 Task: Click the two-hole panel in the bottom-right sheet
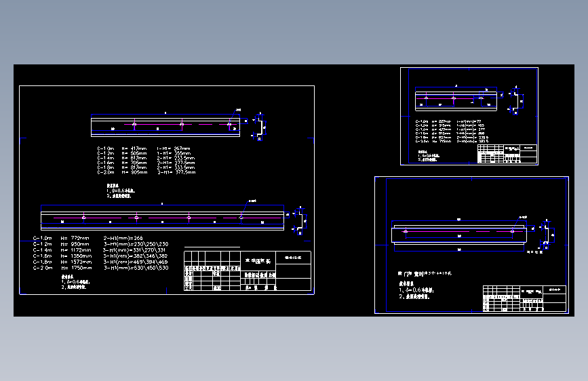459,236
